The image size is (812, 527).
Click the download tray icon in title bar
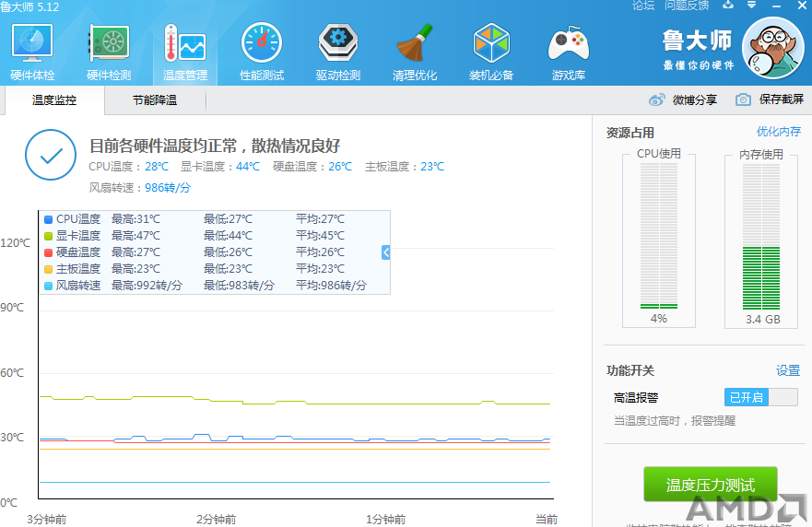click(728, 5)
